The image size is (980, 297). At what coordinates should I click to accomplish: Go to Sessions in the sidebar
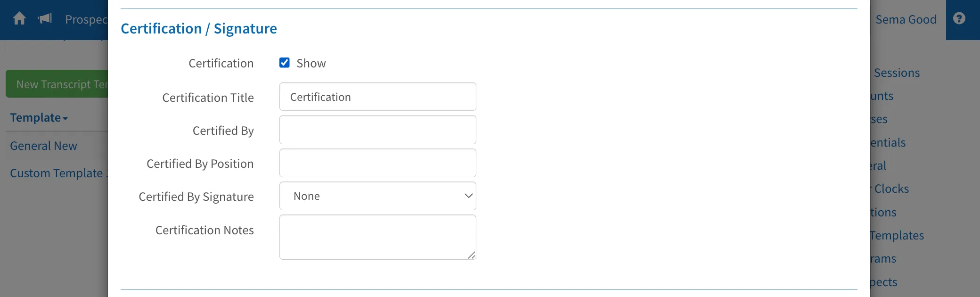pyautogui.click(x=897, y=73)
